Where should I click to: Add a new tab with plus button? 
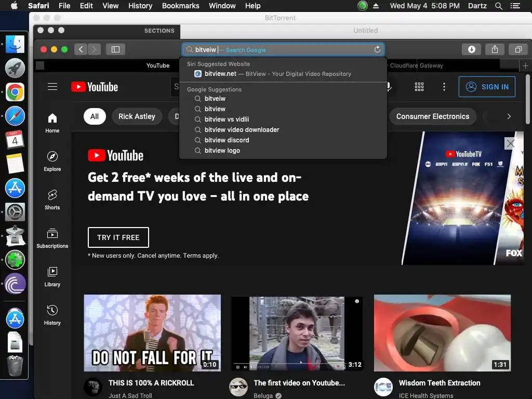coord(525,65)
